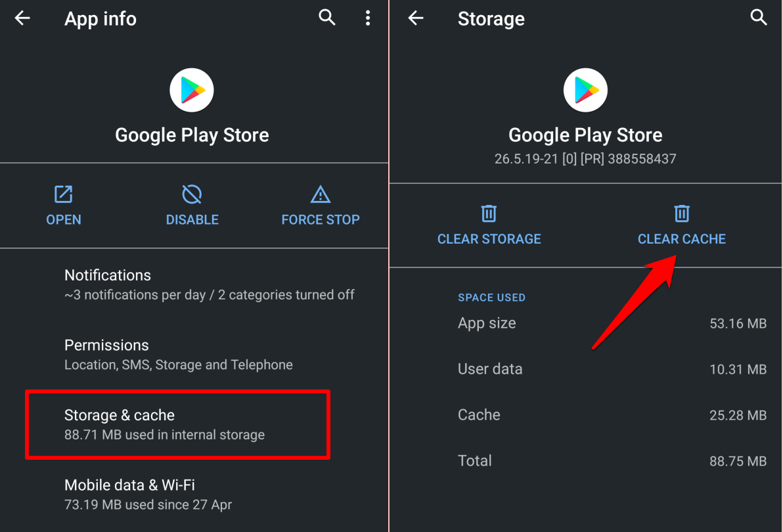Tap the CLEAR CACHE label
Viewport: 783px width, 532px height.
pyautogui.click(x=682, y=239)
